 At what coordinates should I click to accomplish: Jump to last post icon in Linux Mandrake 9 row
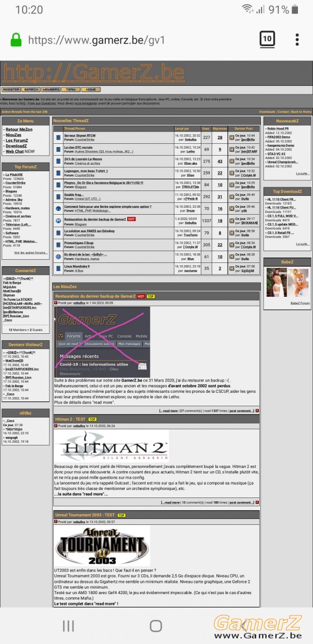point(231,268)
